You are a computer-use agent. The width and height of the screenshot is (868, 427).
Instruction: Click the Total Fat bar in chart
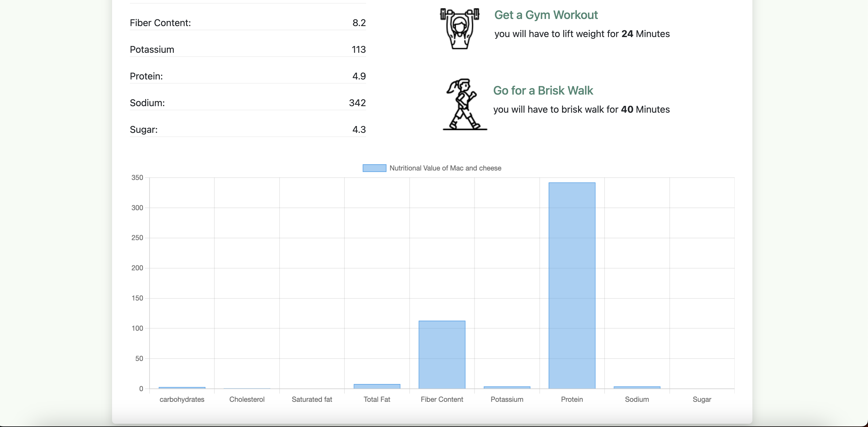[x=377, y=386]
